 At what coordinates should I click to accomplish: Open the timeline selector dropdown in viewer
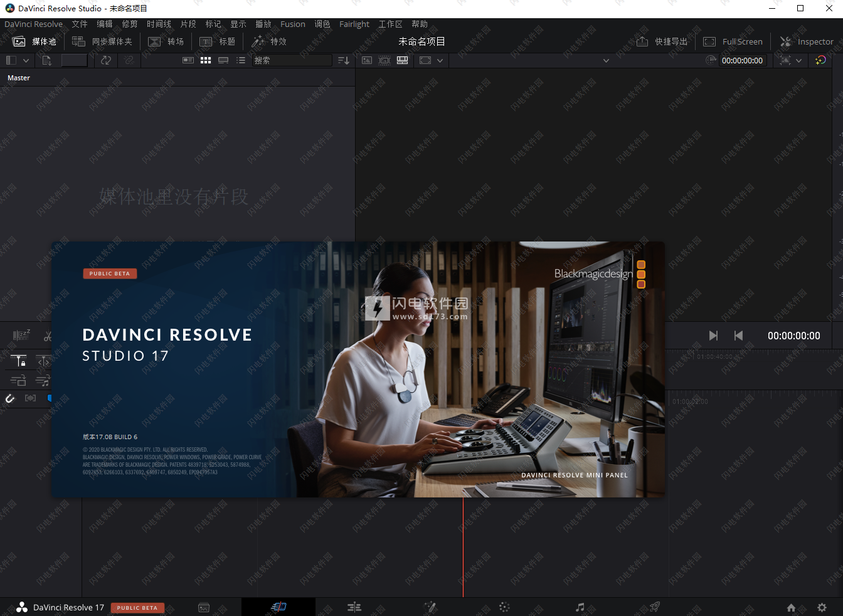606,61
